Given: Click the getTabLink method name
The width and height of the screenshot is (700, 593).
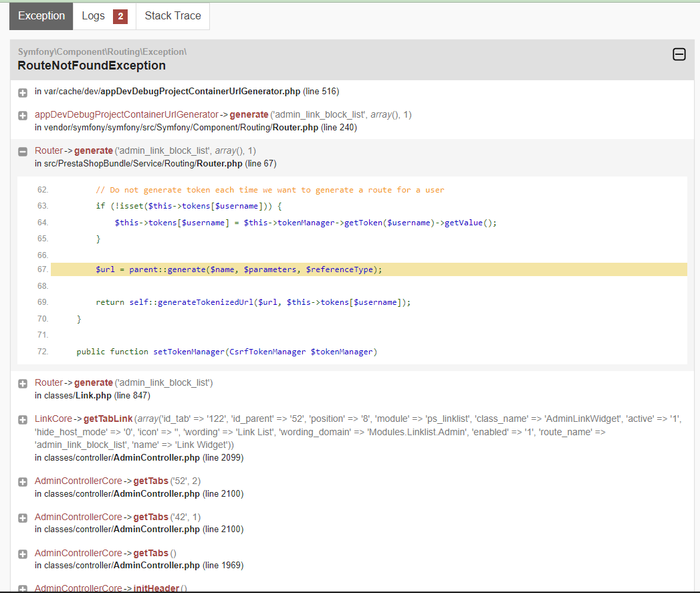Looking at the screenshot, I should [x=108, y=419].
